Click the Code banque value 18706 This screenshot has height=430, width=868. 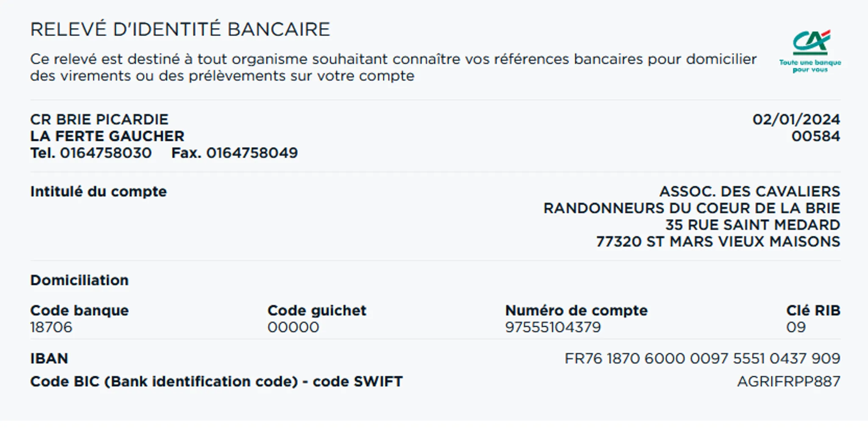51,327
